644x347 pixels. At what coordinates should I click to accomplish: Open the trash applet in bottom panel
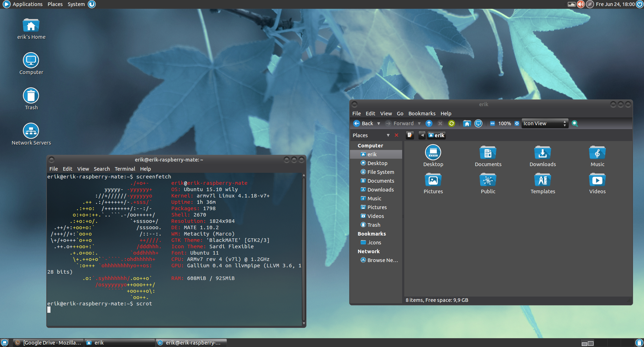point(639,342)
